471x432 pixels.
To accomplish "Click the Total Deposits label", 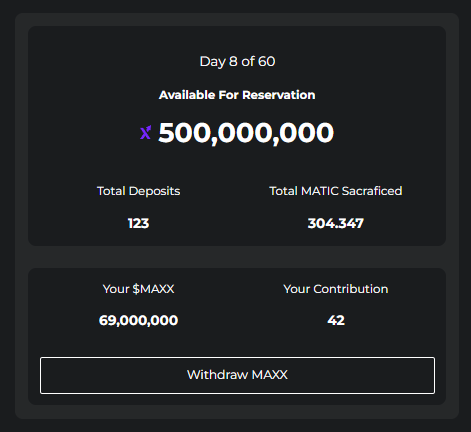I will click(139, 191).
